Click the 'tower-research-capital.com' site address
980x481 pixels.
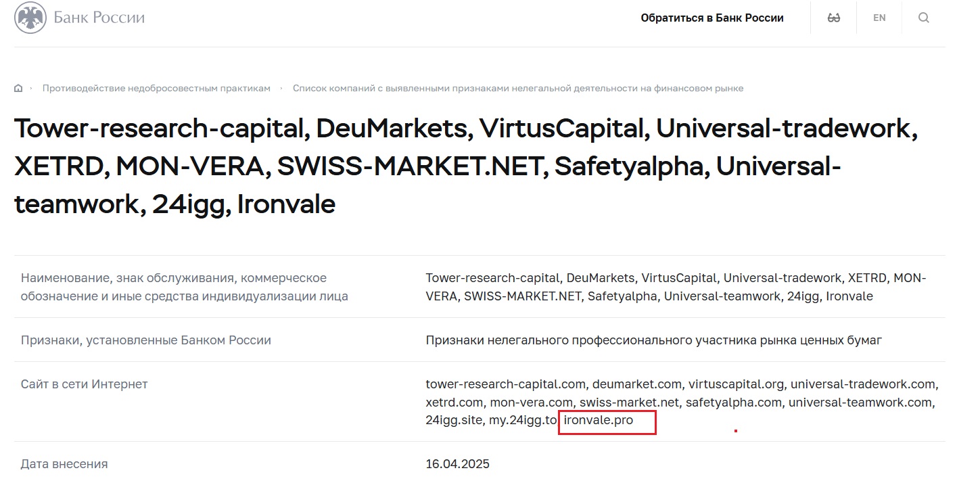click(x=505, y=384)
